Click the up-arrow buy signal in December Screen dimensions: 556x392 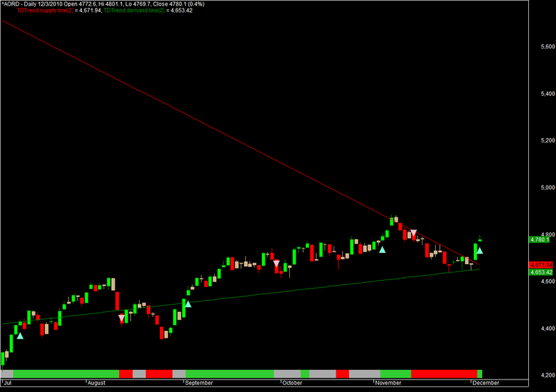point(480,250)
